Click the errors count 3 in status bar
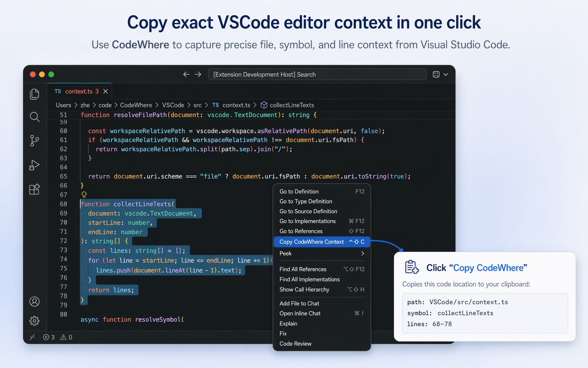Image resolution: width=588 pixels, height=368 pixels. [49, 337]
